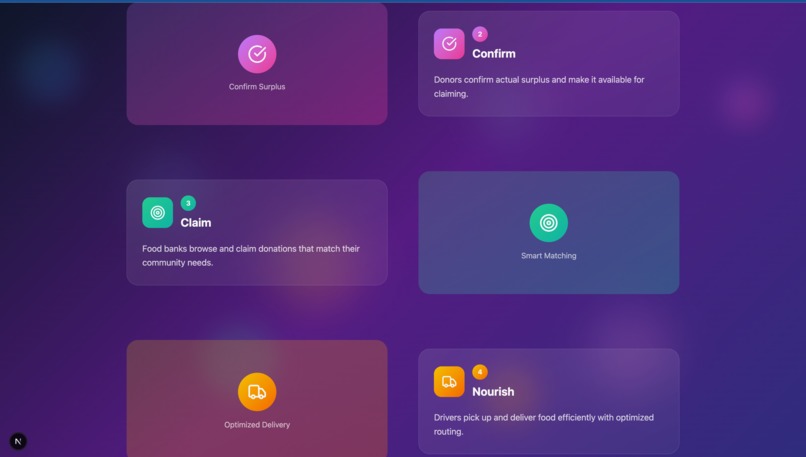Click the text 'Drivers pick up and deliver food'
This screenshot has height=457, width=806.
point(492,417)
